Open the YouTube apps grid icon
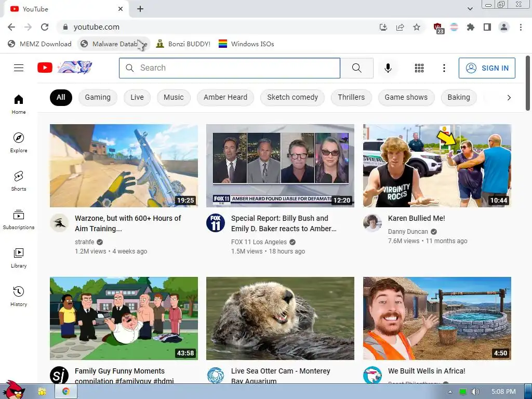532x399 pixels. click(419, 68)
